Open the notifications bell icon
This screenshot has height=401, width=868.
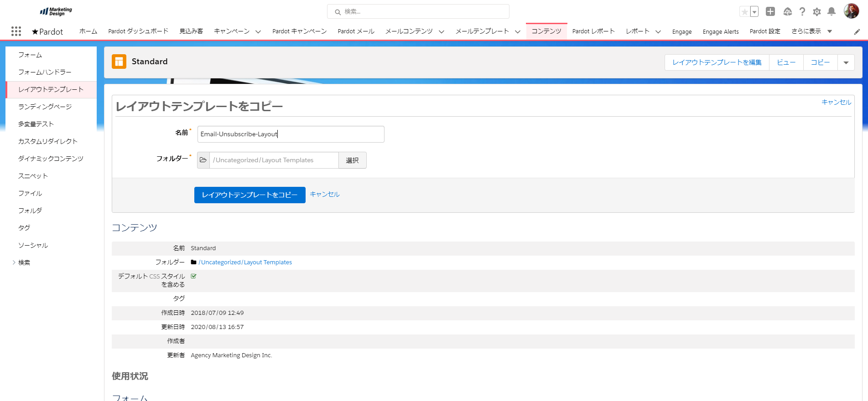tap(832, 12)
